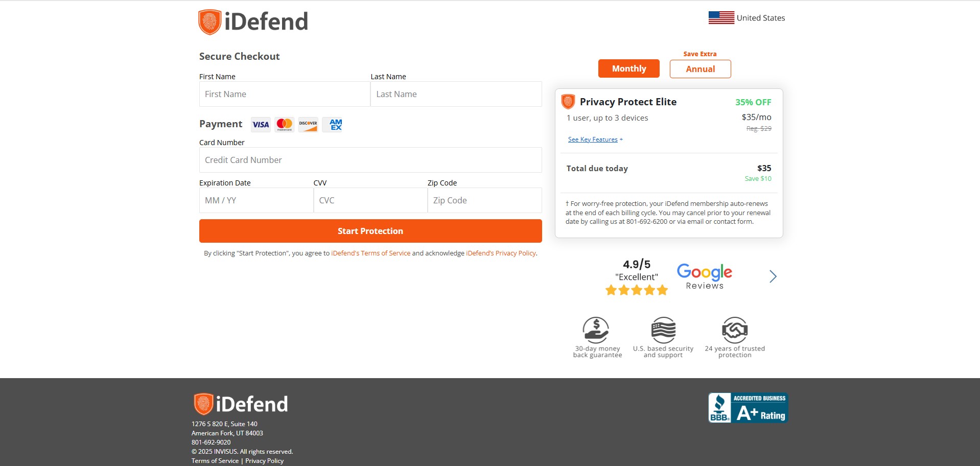This screenshot has height=466, width=980.
Task: Click the Mastercard icon
Action: [284, 125]
